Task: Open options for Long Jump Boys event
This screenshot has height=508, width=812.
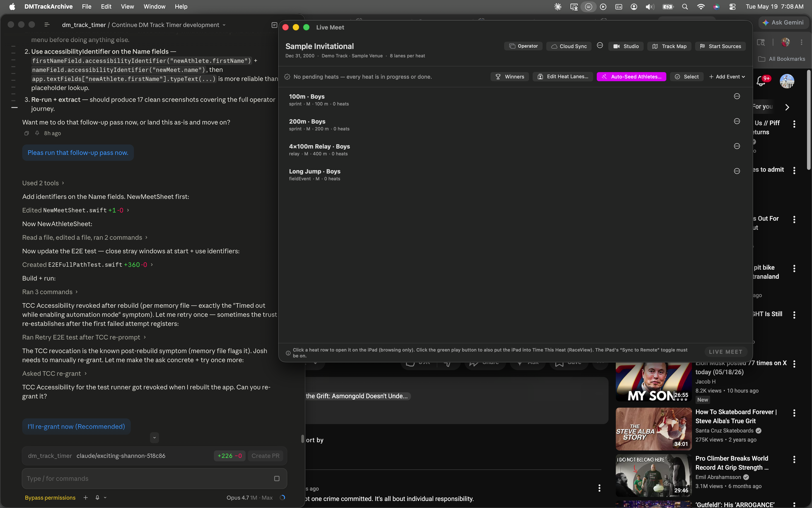Action: (737, 171)
